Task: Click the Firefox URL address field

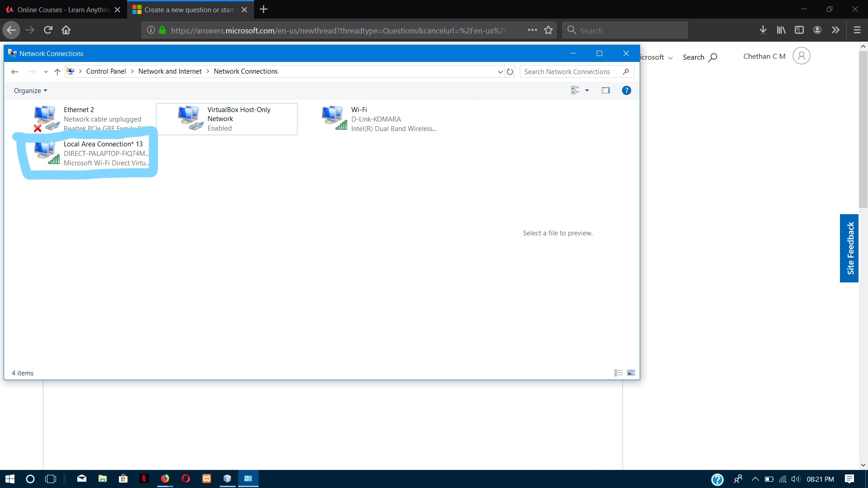Action: 339,30
